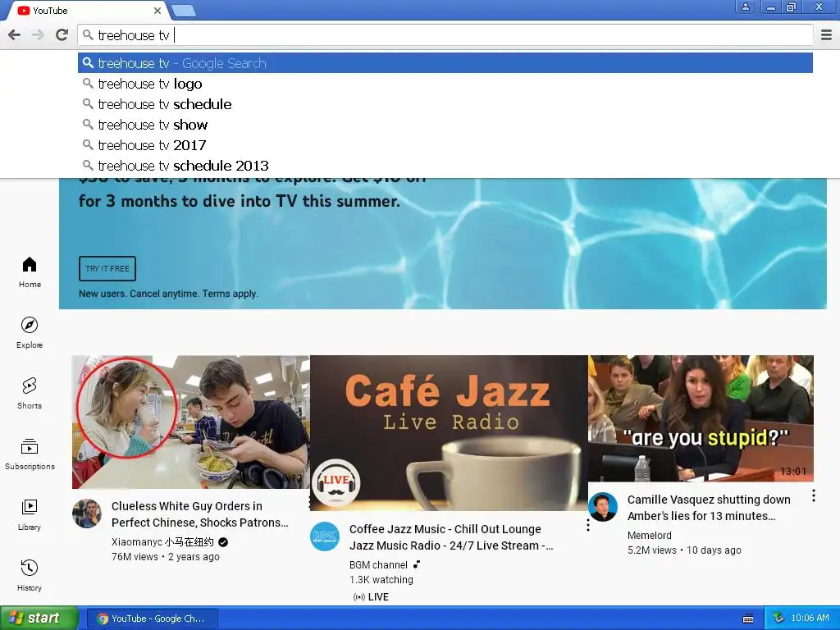Open the 'are you stupid?' video thumbnail
The width and height of the screenshot is (840, 630).
tap(701, 418)
